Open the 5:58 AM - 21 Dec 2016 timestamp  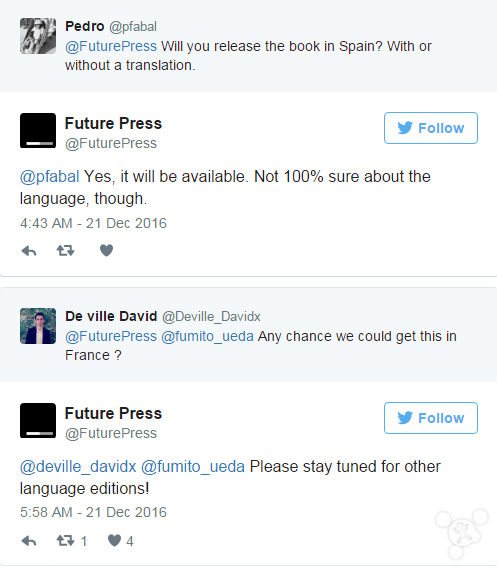click(93, 512)
